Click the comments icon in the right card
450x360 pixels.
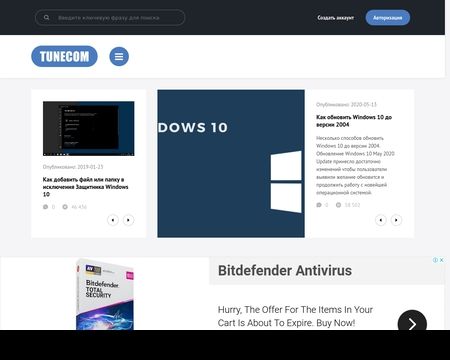319,205
